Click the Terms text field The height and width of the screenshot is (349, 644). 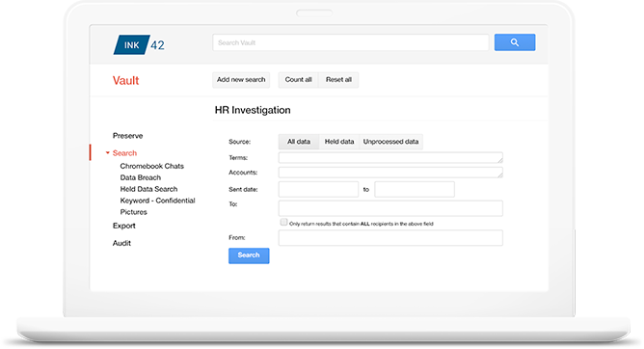[390, 158]
